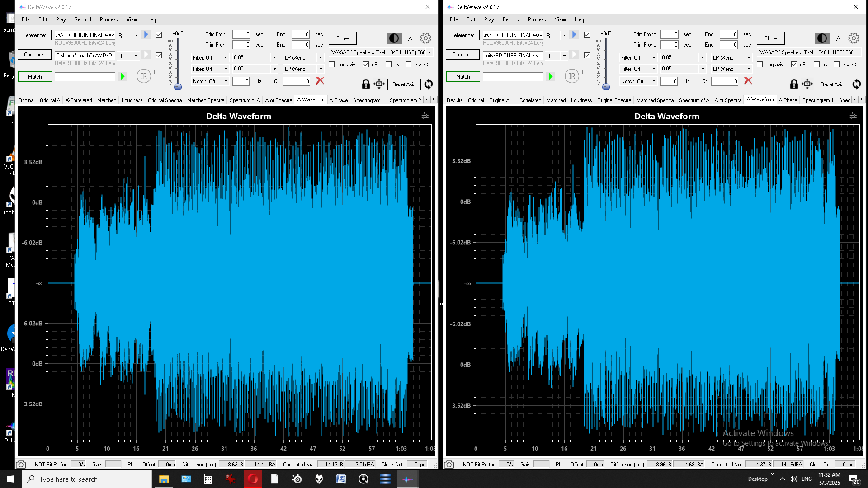Open settings gear in left DeltaWave window
The image size is (868, 488).
point(425,38)
